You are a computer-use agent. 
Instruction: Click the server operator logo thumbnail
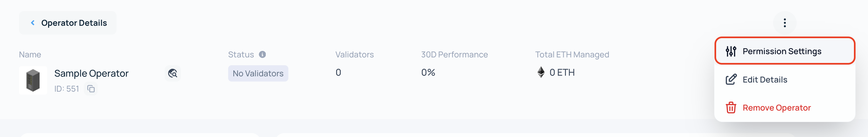(x=33, y=81)
